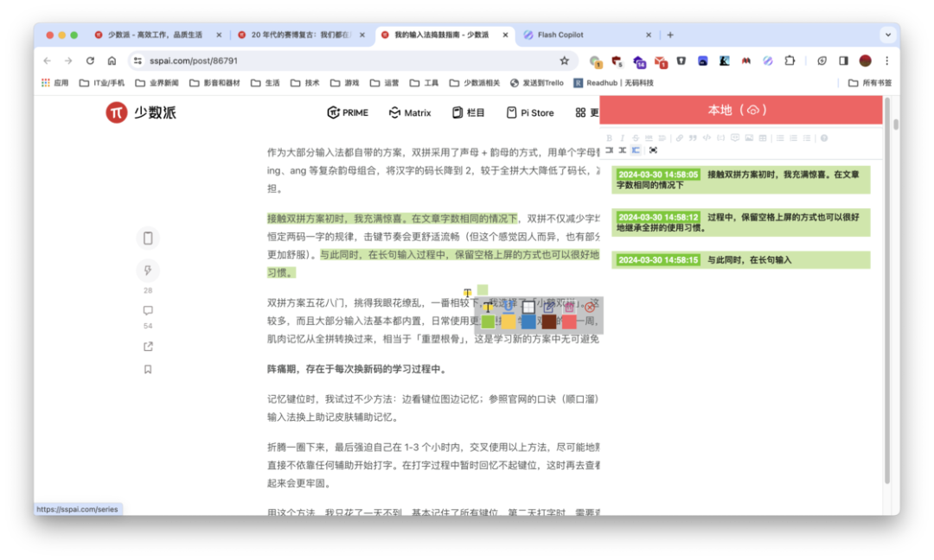Toggle strikethrough in the notes editor toolbar
The width and height of the screenshot is (934, 560).
click(636, 138)
